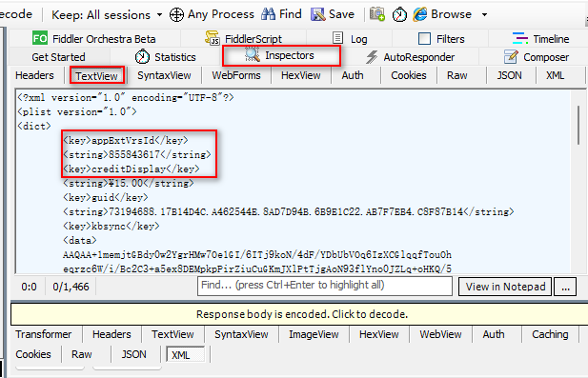Image resolution: width=588 pixels, height=378 pixels.
Task: Click the kbsync key line
Action: click(x=111, y=227)
